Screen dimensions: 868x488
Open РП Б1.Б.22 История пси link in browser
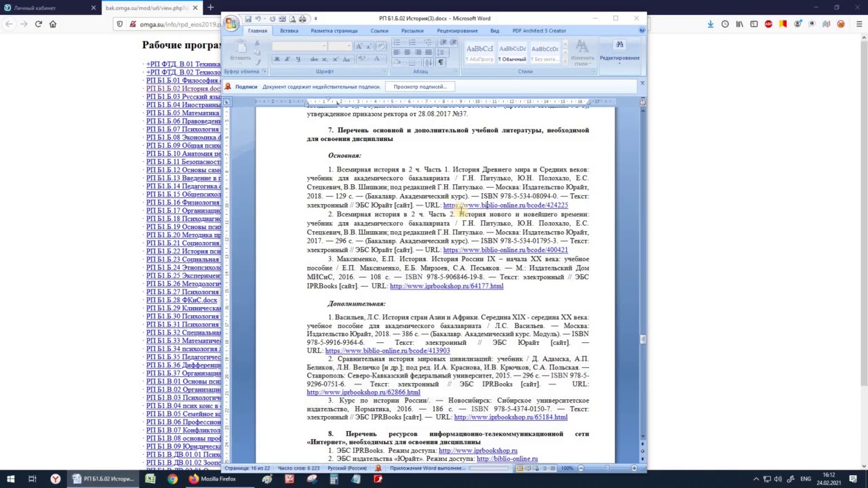pos(184,251)
